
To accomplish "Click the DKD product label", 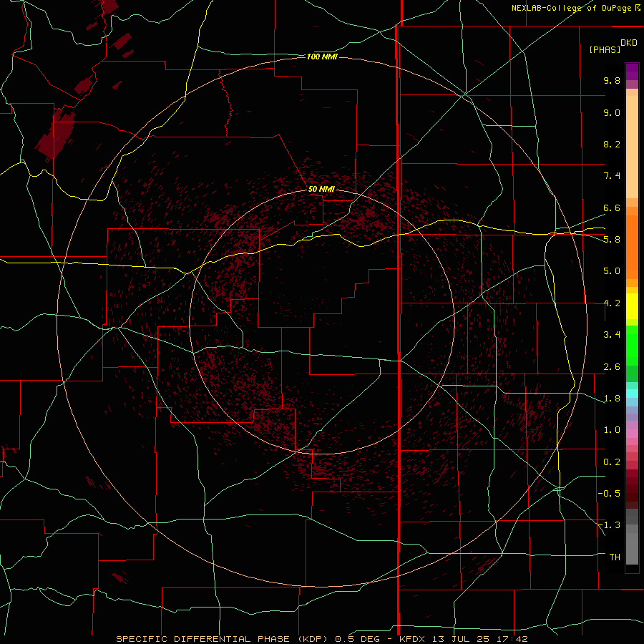I will [629, 42].
